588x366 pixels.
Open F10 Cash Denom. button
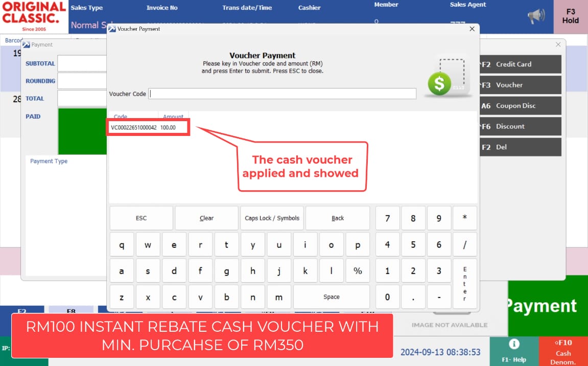(x=563, y=352)
